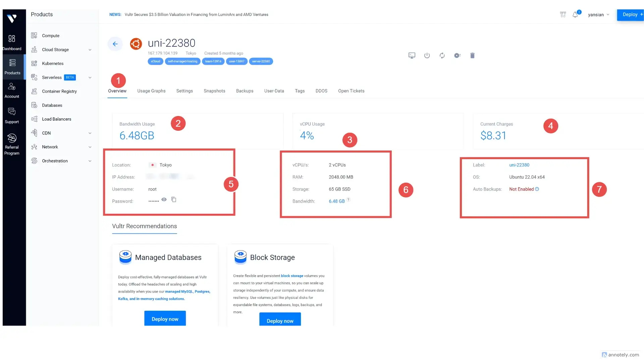Click the reinstall disc icon
The image size is (644, 362).
coord(457,55)
